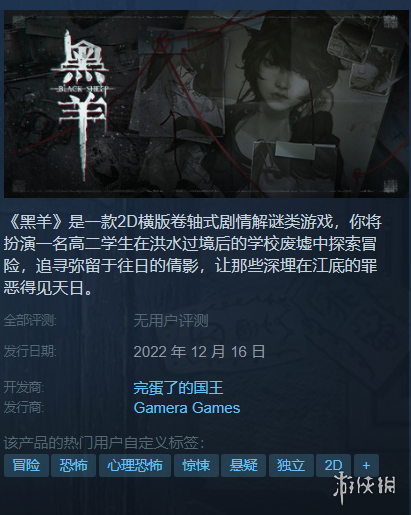
Task: Click the 黑羊 Black Sheep logo
Action: point(82,103)
